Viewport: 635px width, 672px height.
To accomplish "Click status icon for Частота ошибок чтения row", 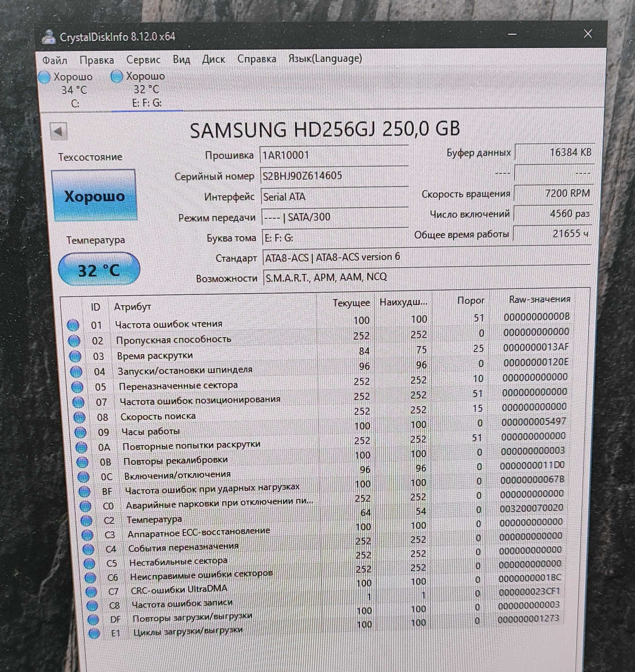I will tap(73, 325).
